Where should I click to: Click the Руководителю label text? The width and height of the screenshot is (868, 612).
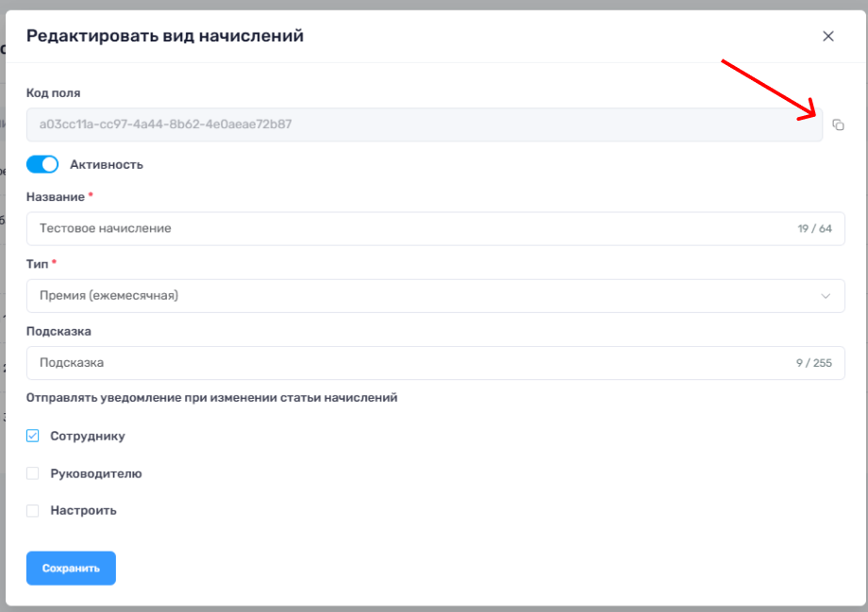tap(96, 473)
